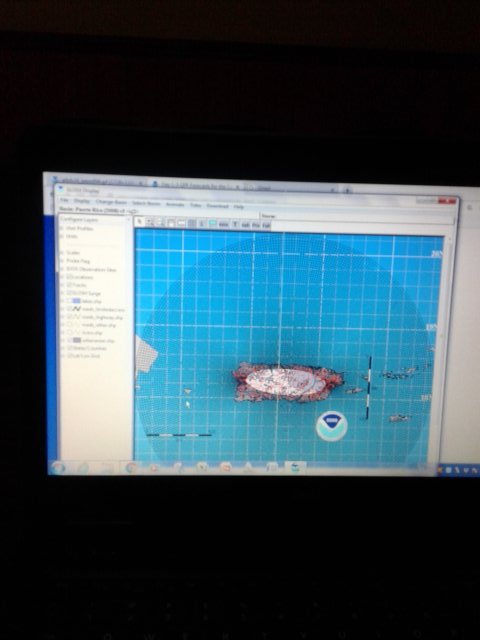Screen dimensions: 480x640
Task: Select the arrow pointer tool
Action: [140, 222]
